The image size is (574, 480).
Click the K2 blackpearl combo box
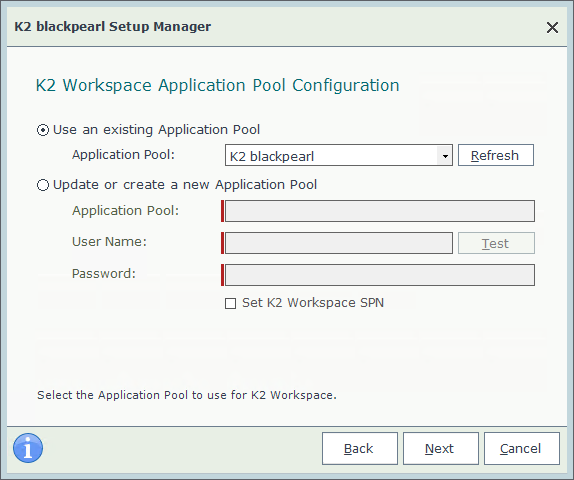(x=339, y=155)
